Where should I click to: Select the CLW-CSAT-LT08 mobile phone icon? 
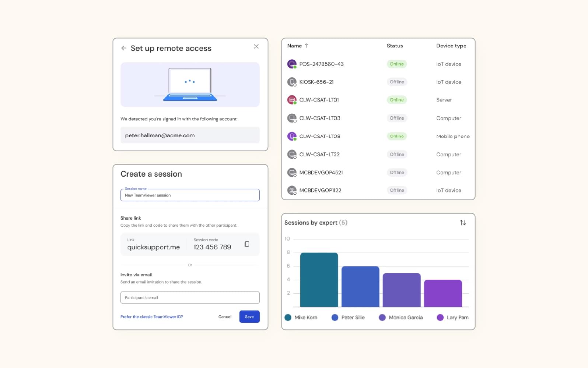tap(292, 136)
